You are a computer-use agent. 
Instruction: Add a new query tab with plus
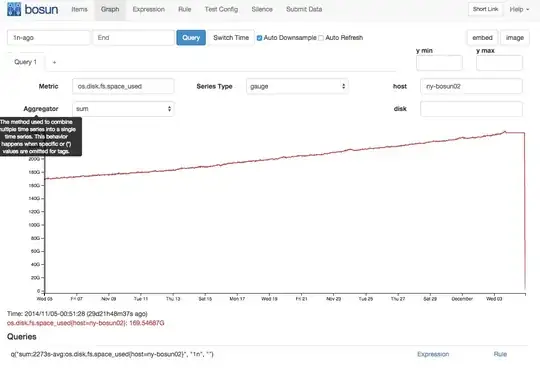coord(54,62)
